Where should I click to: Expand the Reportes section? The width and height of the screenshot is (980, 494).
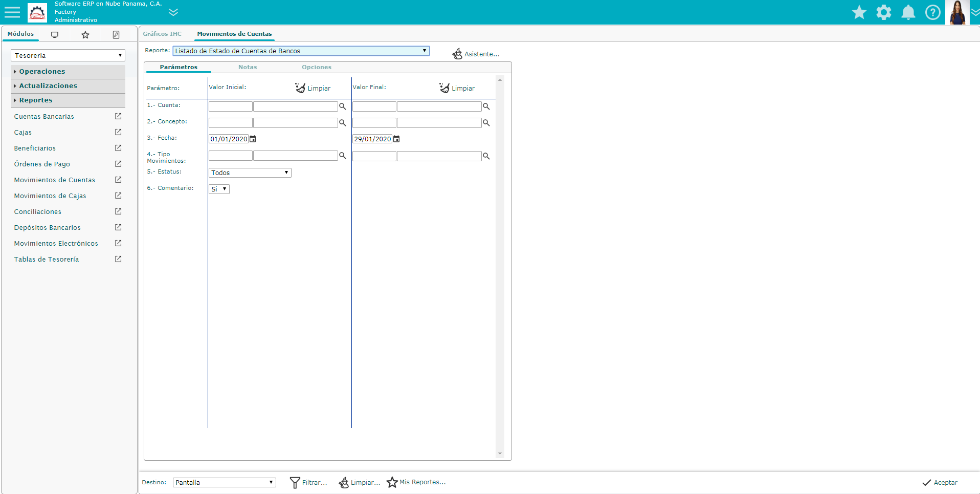point(36,100)
